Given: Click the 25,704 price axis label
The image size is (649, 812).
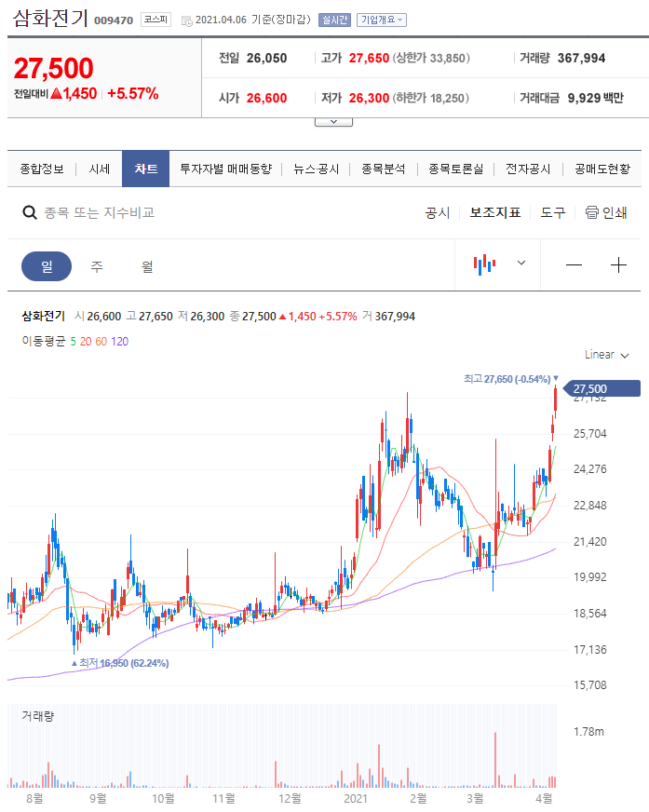Looking at the screenshot, I should [x=589, y=433].
